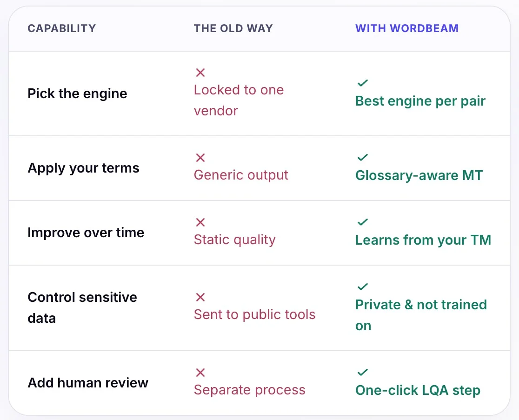Screen dimensions: 519x420
Task: Click the green checkmark above Private & not trained on
Action: [363, 287]
